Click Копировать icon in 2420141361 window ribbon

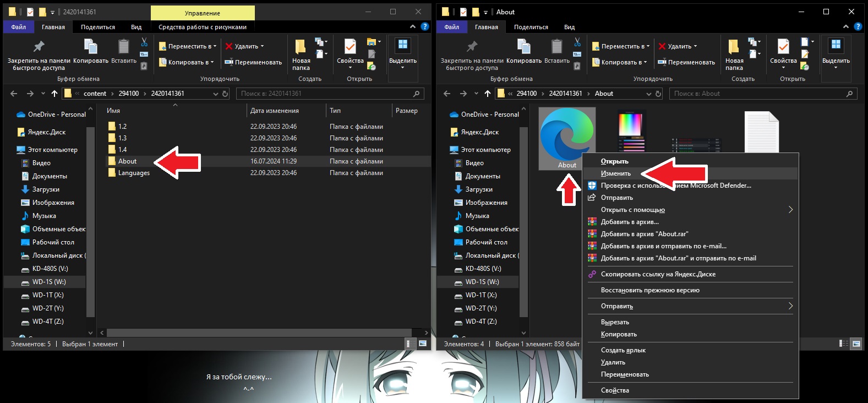tap(91, 47)
